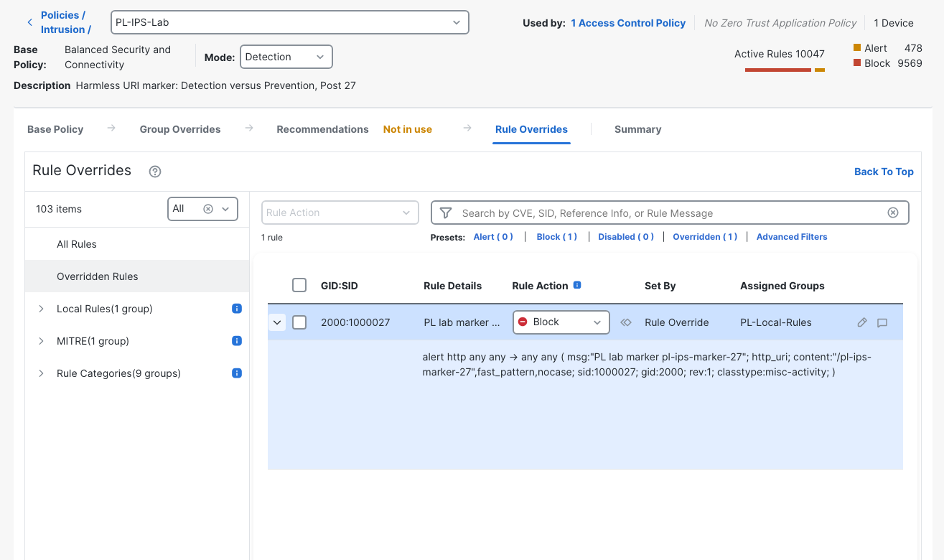The height and width of the screenshot is (560, 944).
Task: Tick the select-all checkbox in the table header
Action: [x=299, y=285]
